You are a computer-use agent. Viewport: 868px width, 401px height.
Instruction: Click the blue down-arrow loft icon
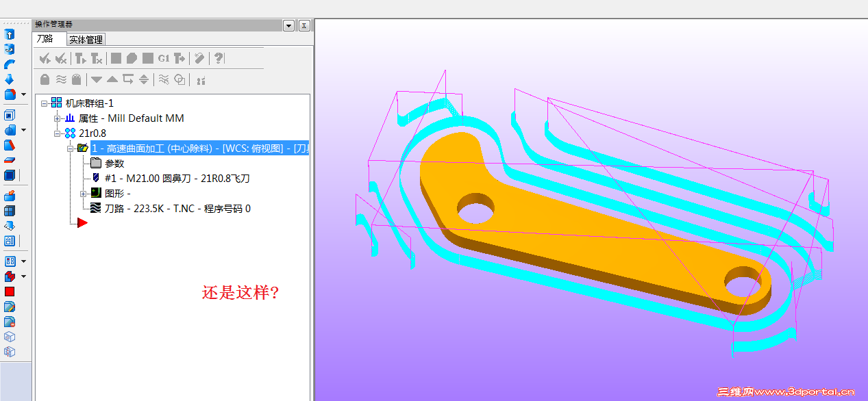pyautogui.click(x=10, y=79)
